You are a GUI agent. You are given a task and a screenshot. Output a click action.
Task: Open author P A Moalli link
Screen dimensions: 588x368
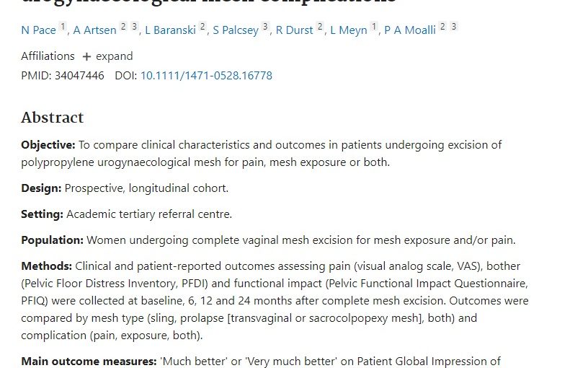point(410,30)
